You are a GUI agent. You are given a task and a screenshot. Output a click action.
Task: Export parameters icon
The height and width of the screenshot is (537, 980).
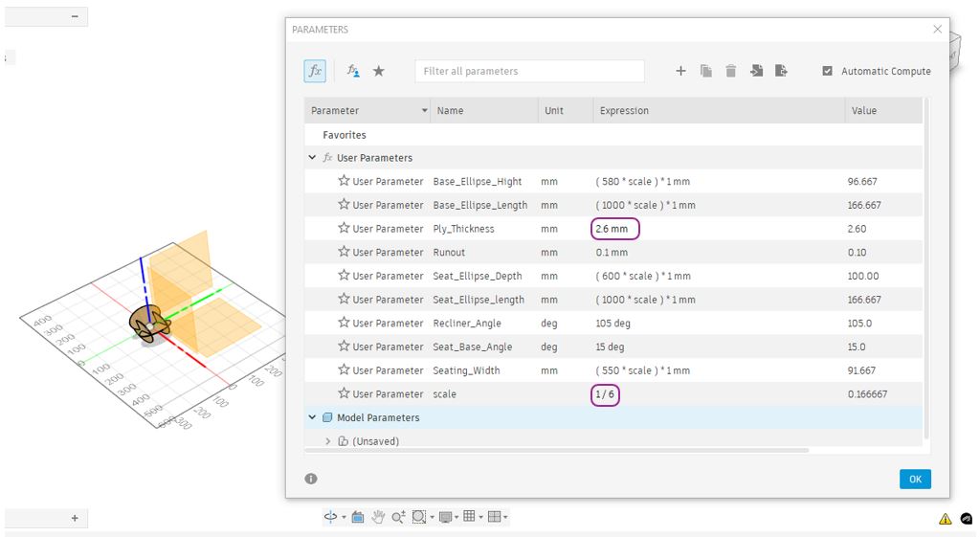click(x=781, y=71)
